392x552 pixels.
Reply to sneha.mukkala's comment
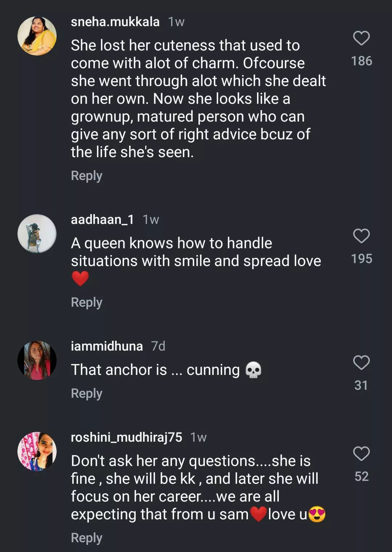coord(86,176)
